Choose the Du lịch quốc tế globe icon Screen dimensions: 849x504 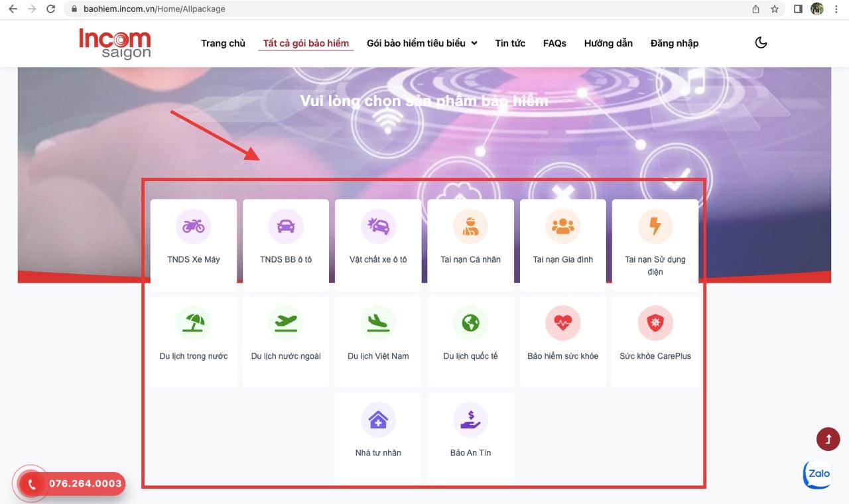[470, 323]
